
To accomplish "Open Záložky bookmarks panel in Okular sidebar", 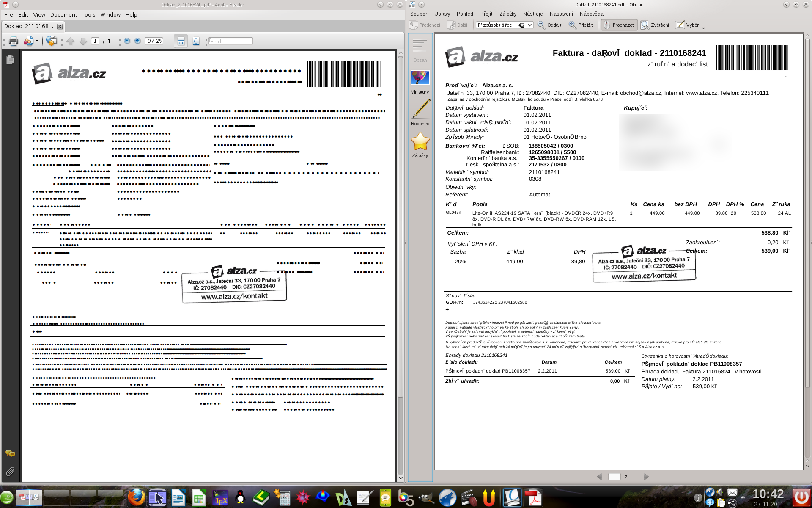I will 420,145.
